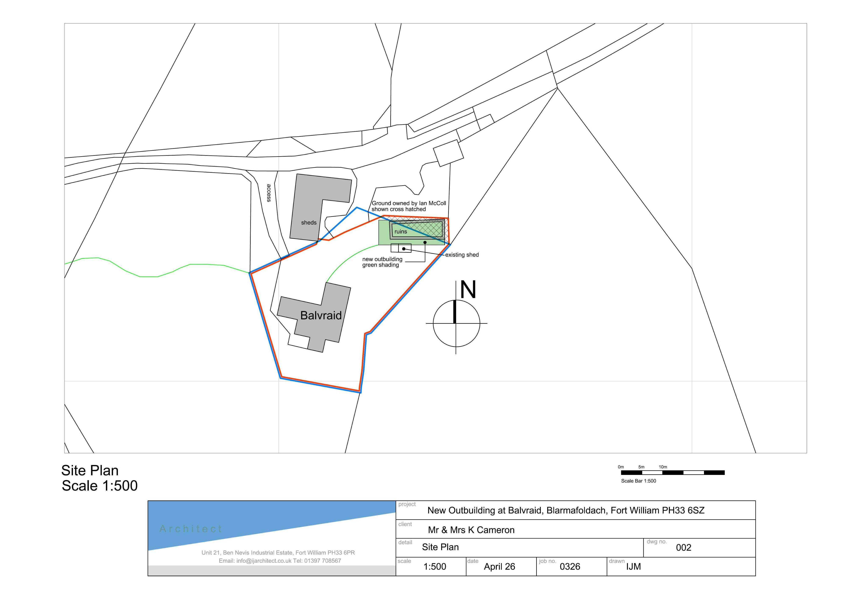Click the job number '0326'
Viewport: 868px width, 614px height.
570,566
